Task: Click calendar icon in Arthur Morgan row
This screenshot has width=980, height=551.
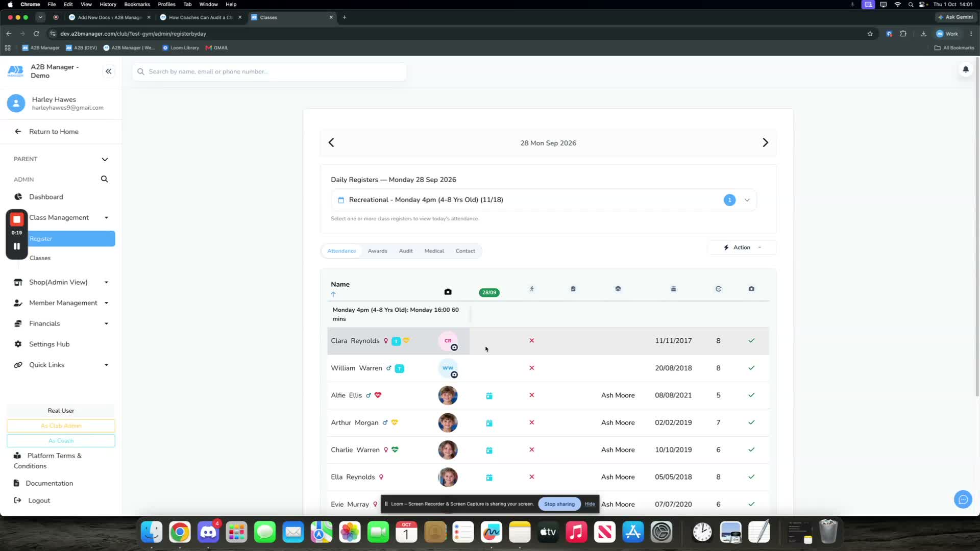Action: (x=489, y=423)
